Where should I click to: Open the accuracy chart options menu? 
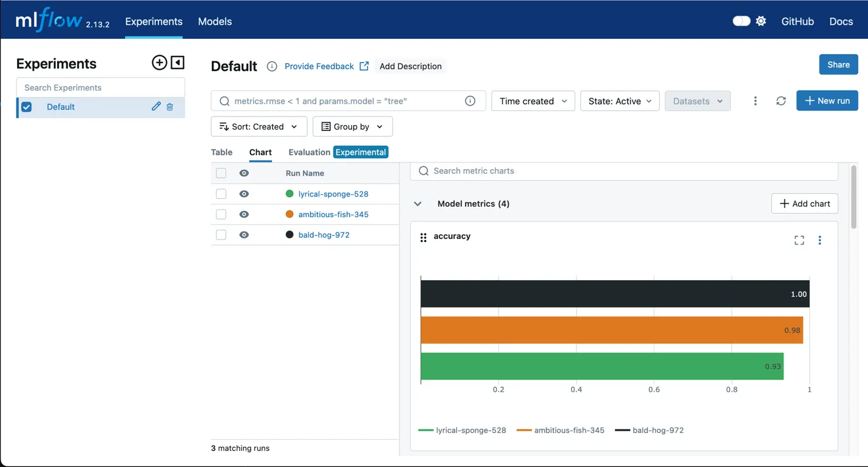pyautogui.click(x=819, y=240)
